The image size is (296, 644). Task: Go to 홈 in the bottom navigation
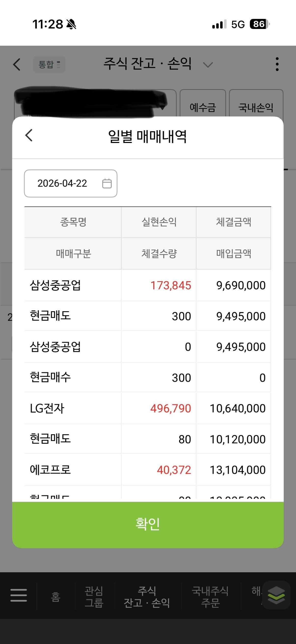point(56,597)
